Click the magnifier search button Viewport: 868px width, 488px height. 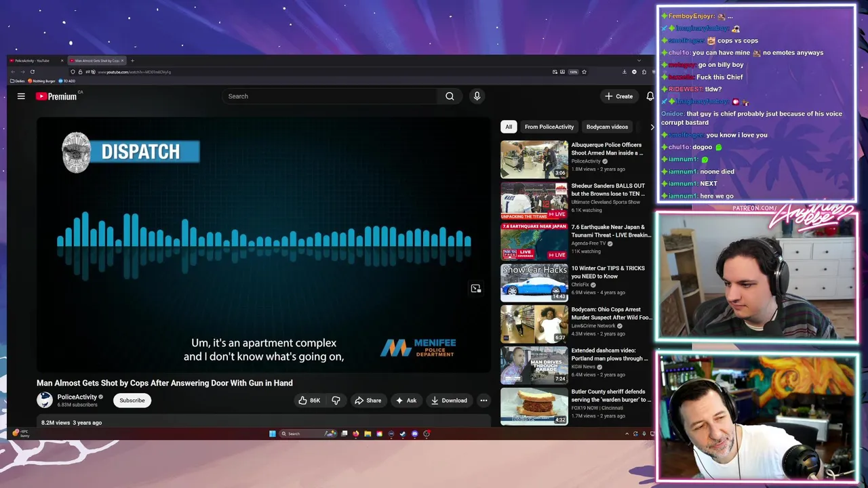click(450, 96)
